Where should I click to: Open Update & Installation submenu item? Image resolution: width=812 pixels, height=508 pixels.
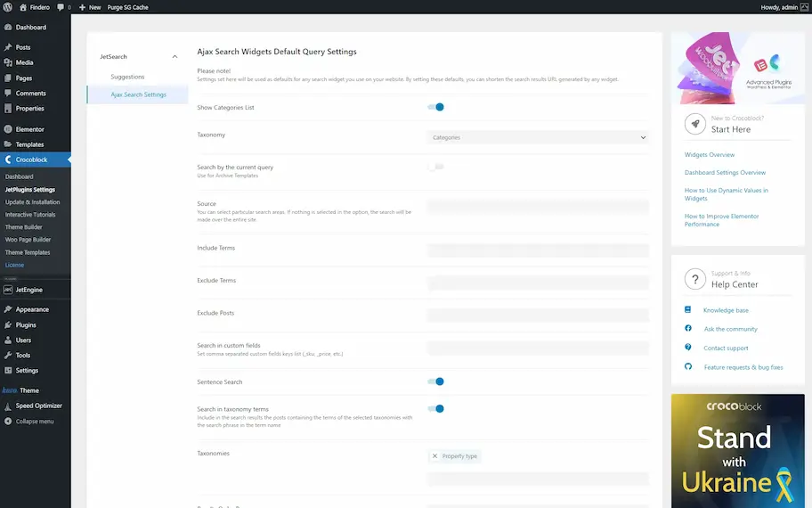[x=33, y=202]
